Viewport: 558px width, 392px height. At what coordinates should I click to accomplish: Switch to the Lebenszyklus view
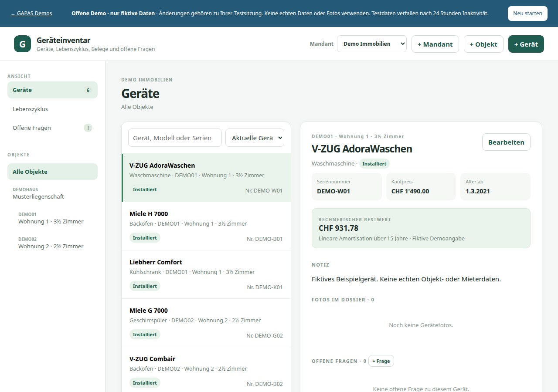(52, 109)
